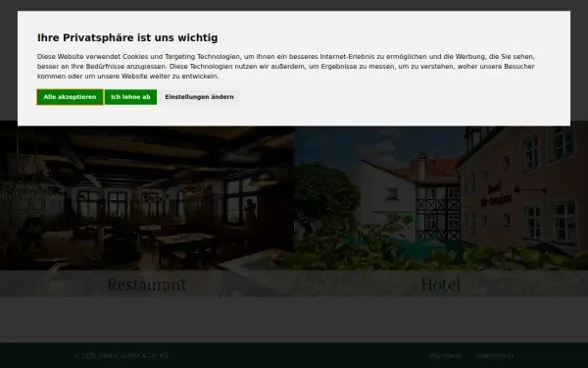Click the footer copyright text

click(x=122, y=355)
